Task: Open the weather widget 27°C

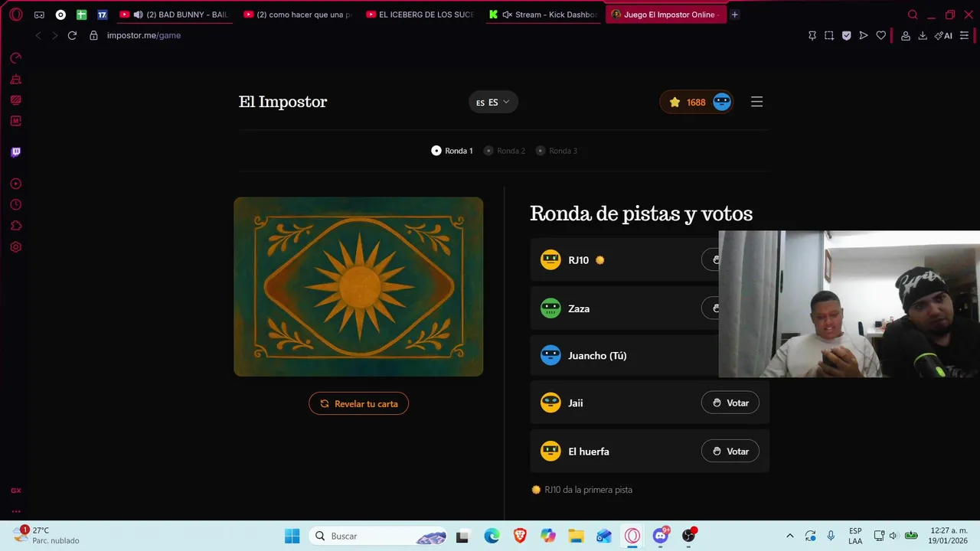Action: pyautogui.click(x=46, y=535)
